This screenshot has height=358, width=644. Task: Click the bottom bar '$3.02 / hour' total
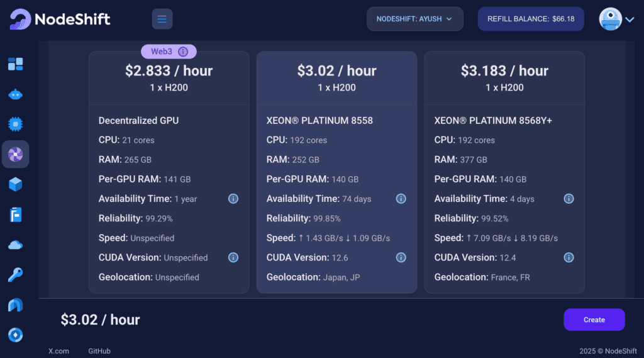click(100, 320)
